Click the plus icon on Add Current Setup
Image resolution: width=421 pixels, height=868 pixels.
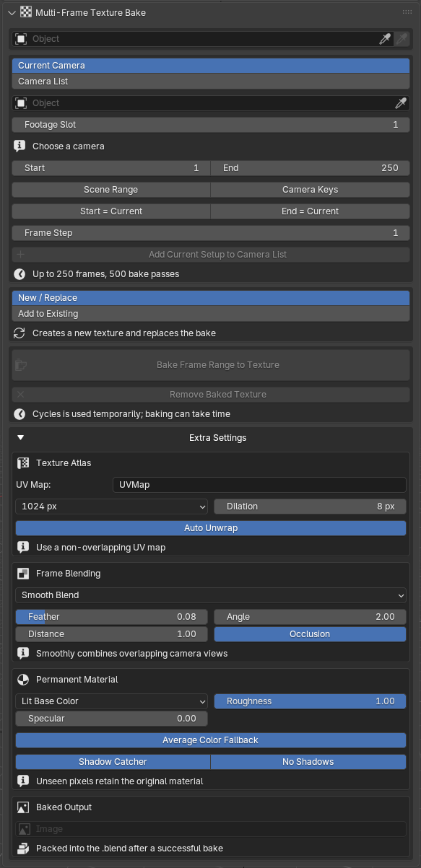[x=21, y=255]
